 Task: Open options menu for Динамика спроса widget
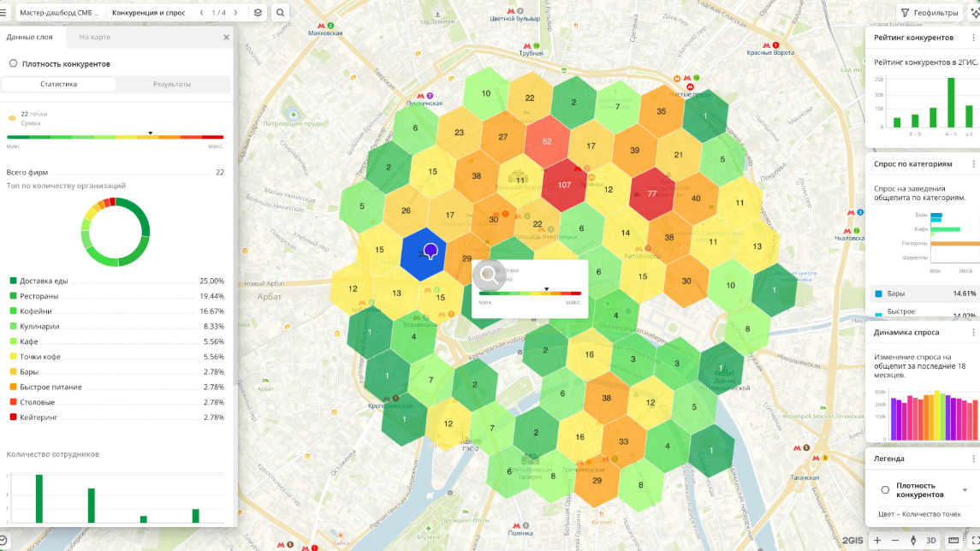973,332
